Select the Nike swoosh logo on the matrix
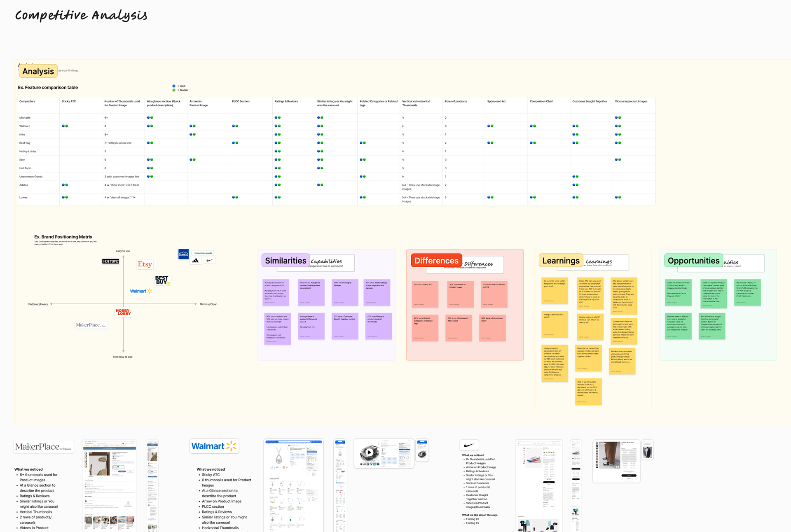Image resolution: width=791 pixels, height=532 pixels. pyautogui.click(x=210, y=261)
